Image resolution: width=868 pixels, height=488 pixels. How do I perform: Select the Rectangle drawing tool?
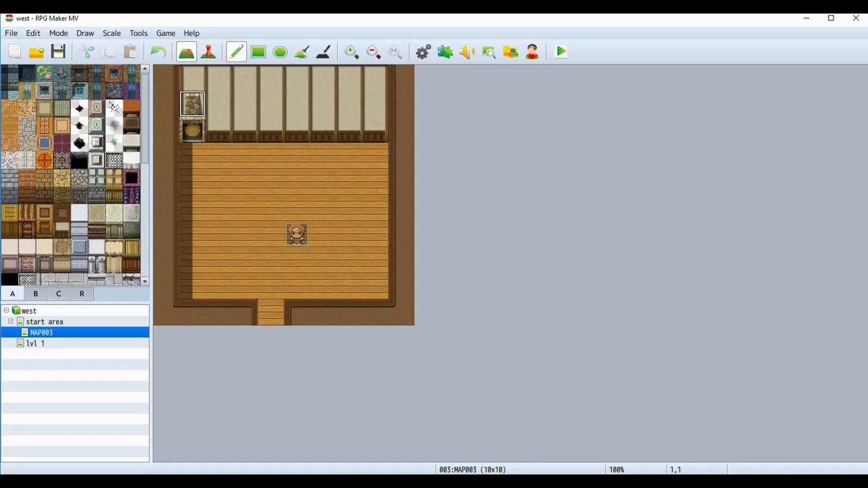[258, 52]
